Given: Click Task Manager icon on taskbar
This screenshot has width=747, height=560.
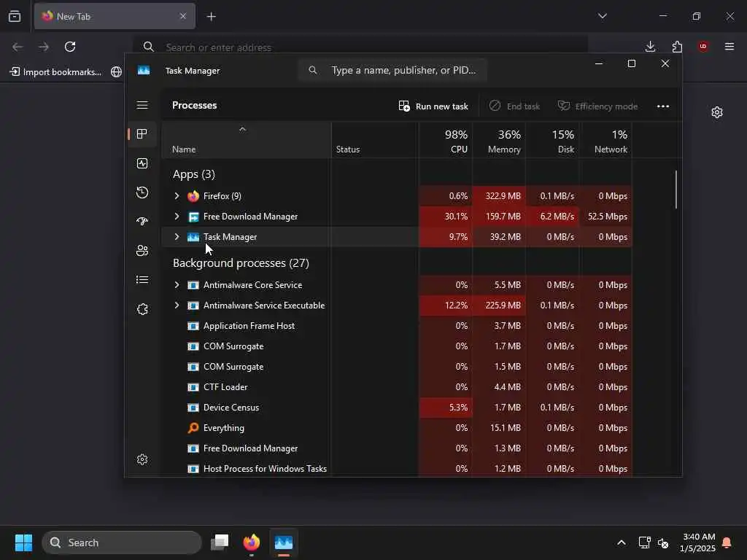Looking at the screenshot, I should tap(284, 542).
